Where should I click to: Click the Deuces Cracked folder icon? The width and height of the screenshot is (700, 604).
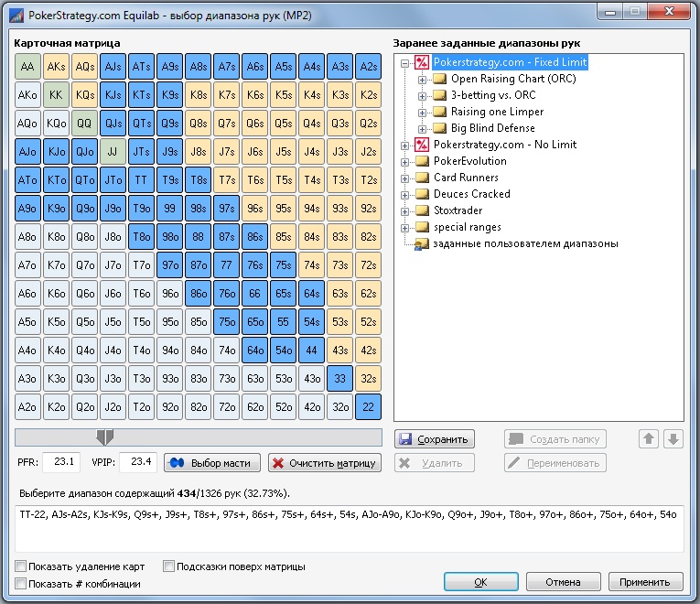(x=422, y=194)
